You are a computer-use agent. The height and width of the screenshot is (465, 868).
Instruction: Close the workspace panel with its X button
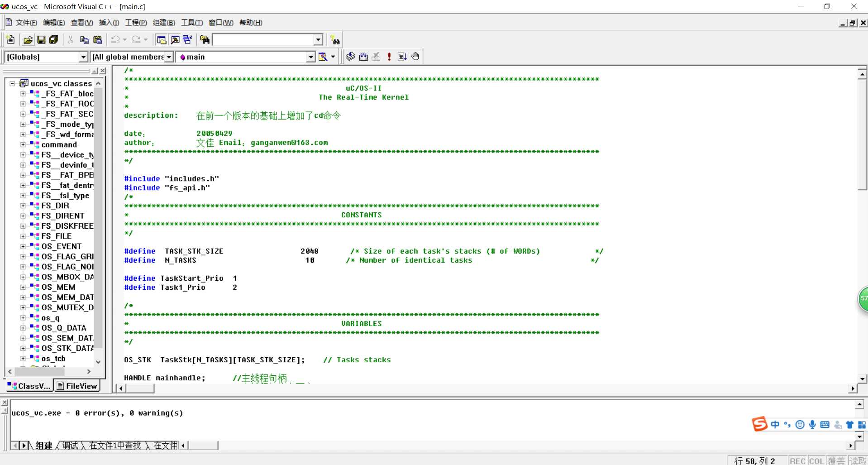coord(103,71)
